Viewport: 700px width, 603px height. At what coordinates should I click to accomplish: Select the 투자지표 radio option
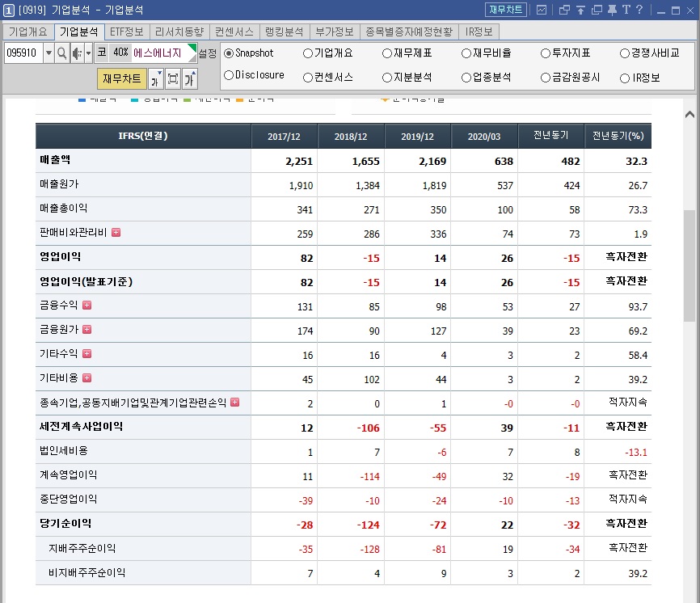pyautogui.click(x=545, y=53)
